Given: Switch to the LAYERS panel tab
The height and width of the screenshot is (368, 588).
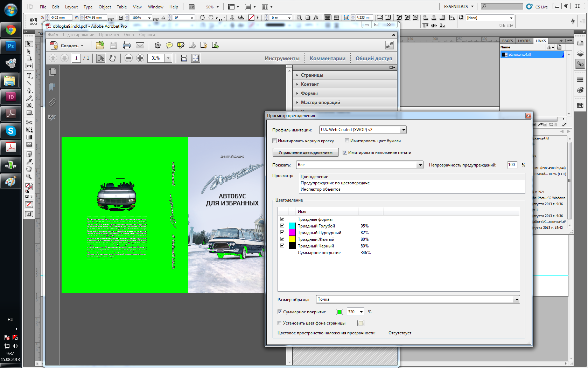Looking at the screenshot, I should pos(524,41).
